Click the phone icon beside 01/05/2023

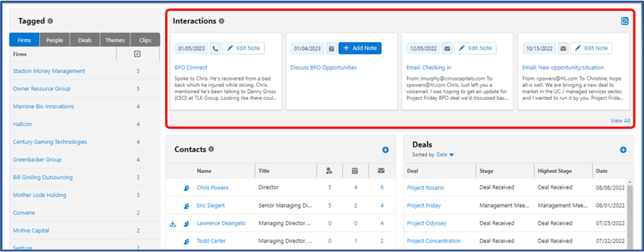pos(215,48)
